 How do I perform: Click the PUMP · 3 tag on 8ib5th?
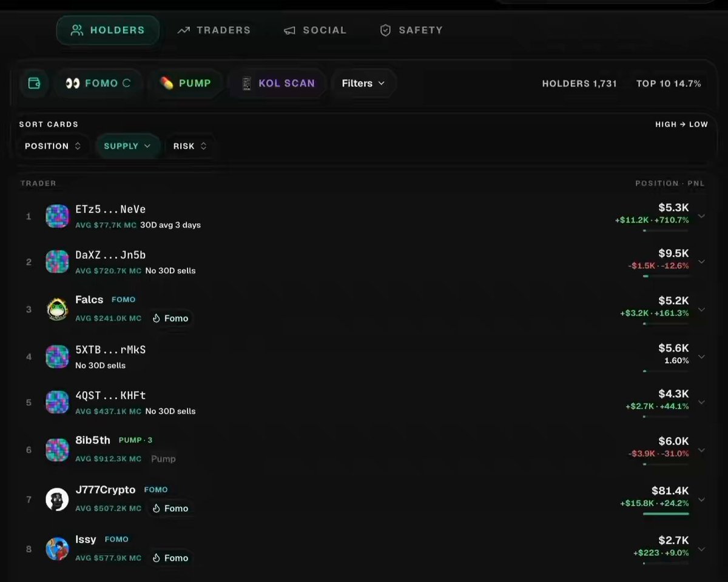pos(136,440)
